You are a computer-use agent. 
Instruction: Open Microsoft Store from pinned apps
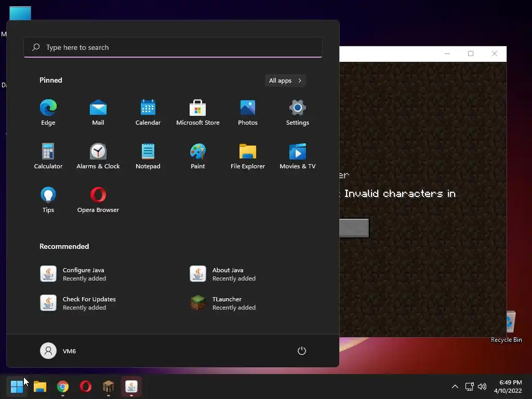point(198,112)
